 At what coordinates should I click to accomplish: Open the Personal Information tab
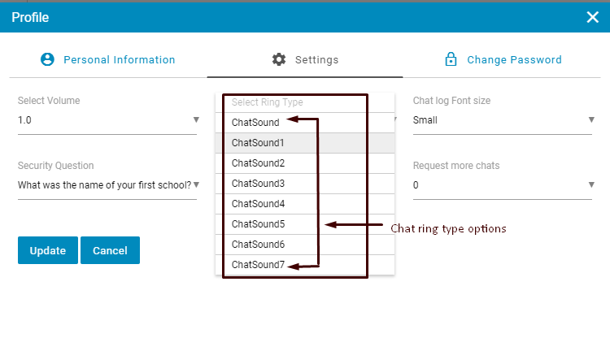(119, 59)
